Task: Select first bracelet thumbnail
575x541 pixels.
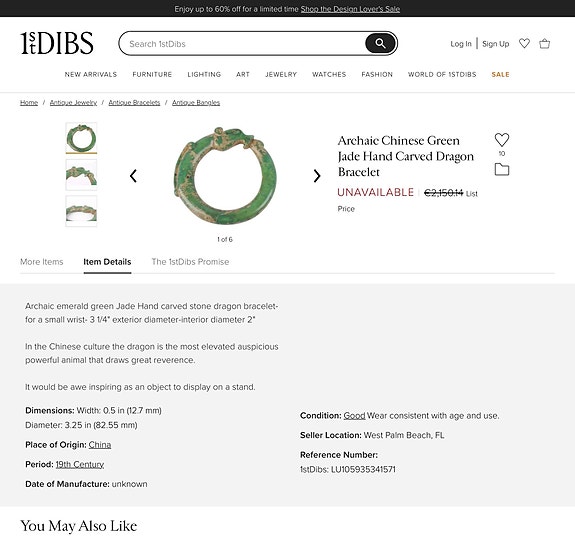Action: pyautogui.click(x=81, y=138)
